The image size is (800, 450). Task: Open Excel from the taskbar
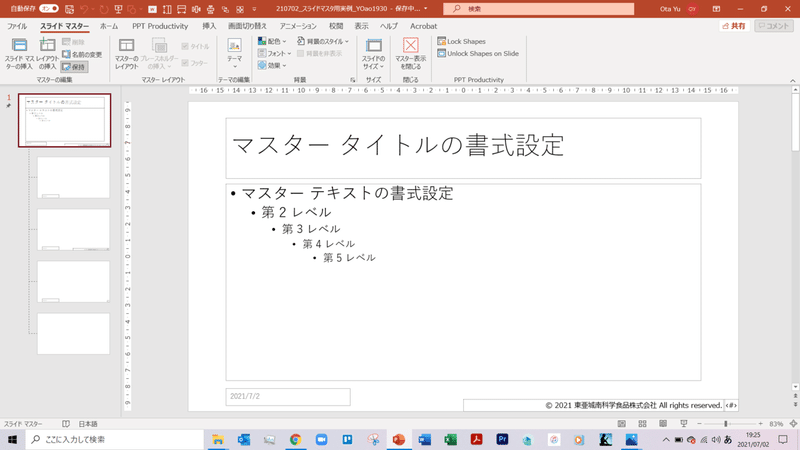[x=451, y=439]
